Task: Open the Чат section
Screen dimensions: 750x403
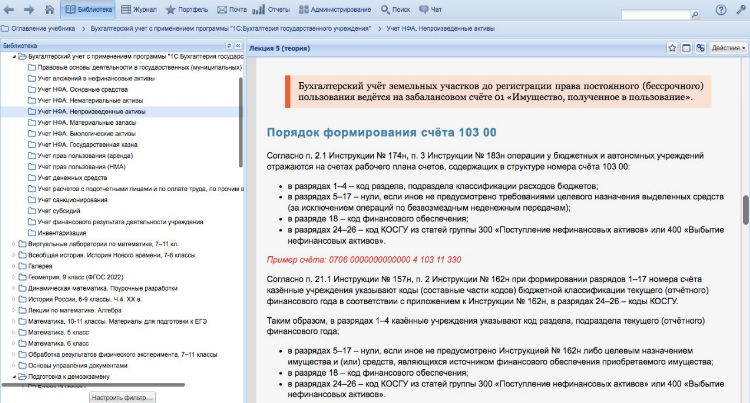Action: pyautogui.click(x=430, y=10)
